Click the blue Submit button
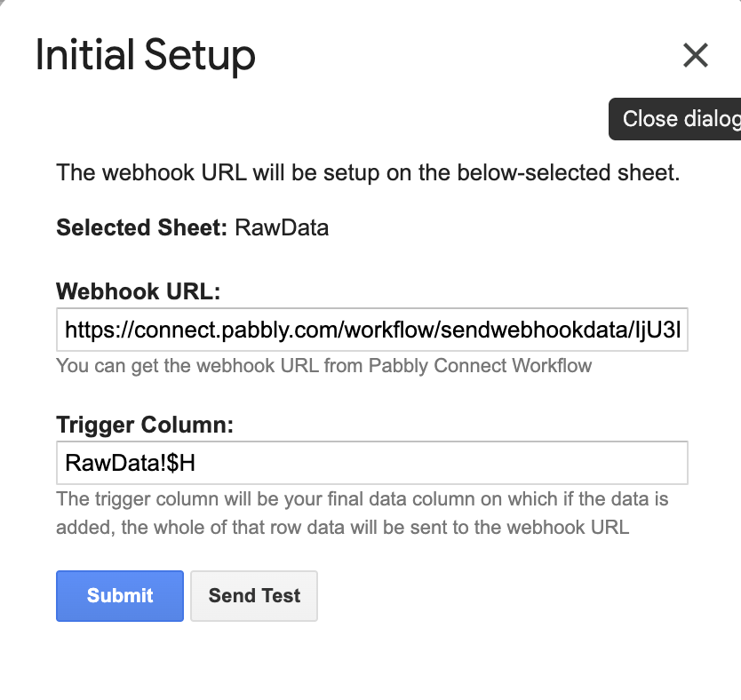This screenshot has width=741, height=700. point(120,595)
